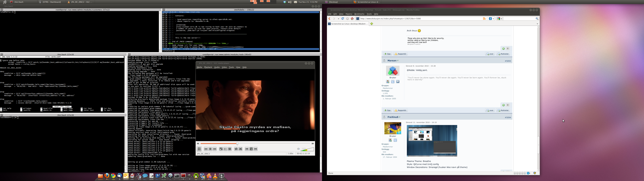Open Google search engine selector dropdown
This screenshot has height=181, width=644.
pyautogui.click(x=499, y=19)
